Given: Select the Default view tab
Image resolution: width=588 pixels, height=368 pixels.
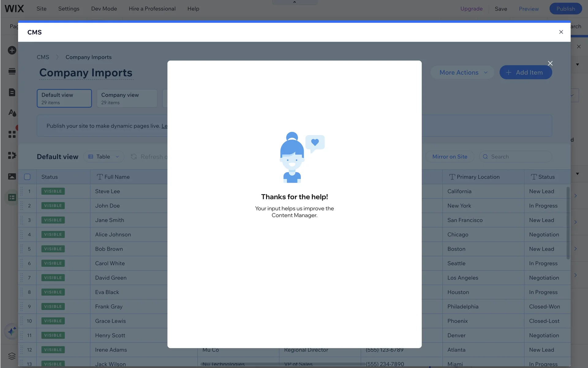Looking at the screenshot, I should pyautogui.click(x=64, y=98).
